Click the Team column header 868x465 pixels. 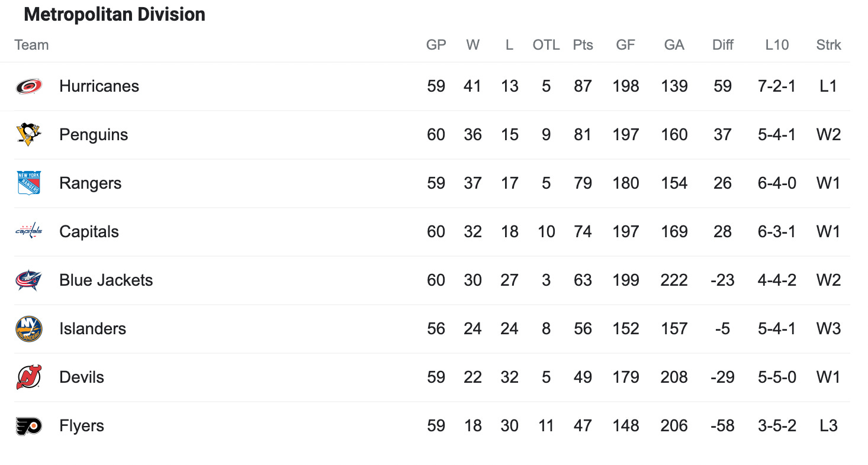(x=31, y=45)
